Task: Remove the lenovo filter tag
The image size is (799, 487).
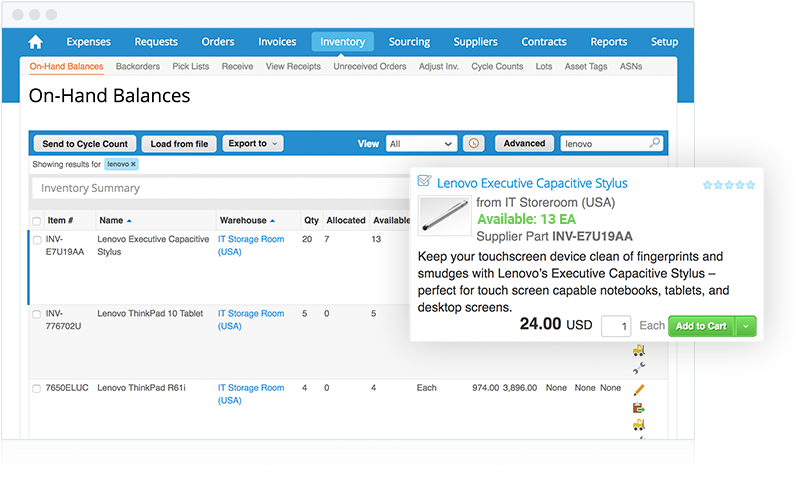Action: [x=134, y=164]
